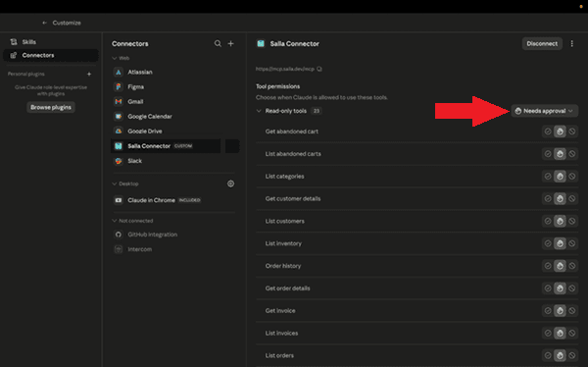Viewport: 588px width, 367px height.
Task: Block the List customers tool
Action: (x=572, y=221)
